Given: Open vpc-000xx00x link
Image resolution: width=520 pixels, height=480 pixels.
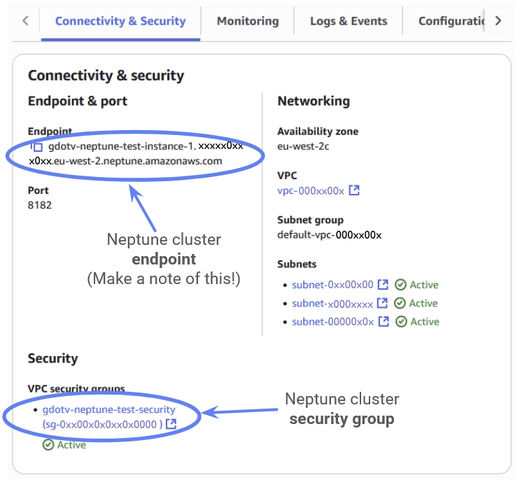Looking at the screenshot, I should click(x=311, y=191).
